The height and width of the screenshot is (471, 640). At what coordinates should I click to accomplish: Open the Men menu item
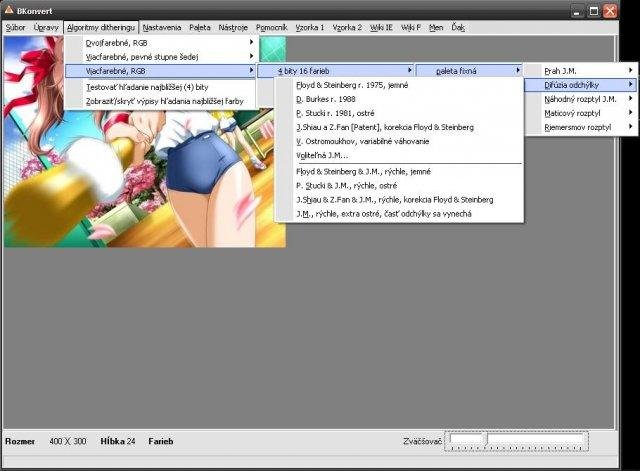[x=436, y=27]
